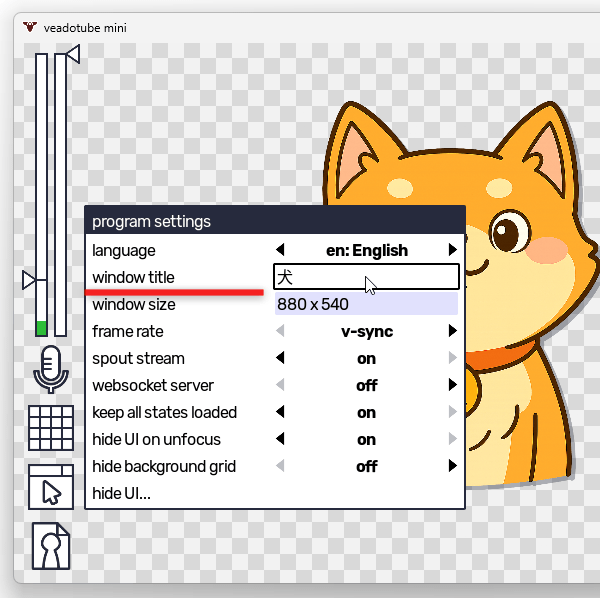Image resolution: width=600 pixels, height=598 pixels.
Task: Click the lower left triangle threshold marker
Action: pyautogui.click(x=29, y=280)
